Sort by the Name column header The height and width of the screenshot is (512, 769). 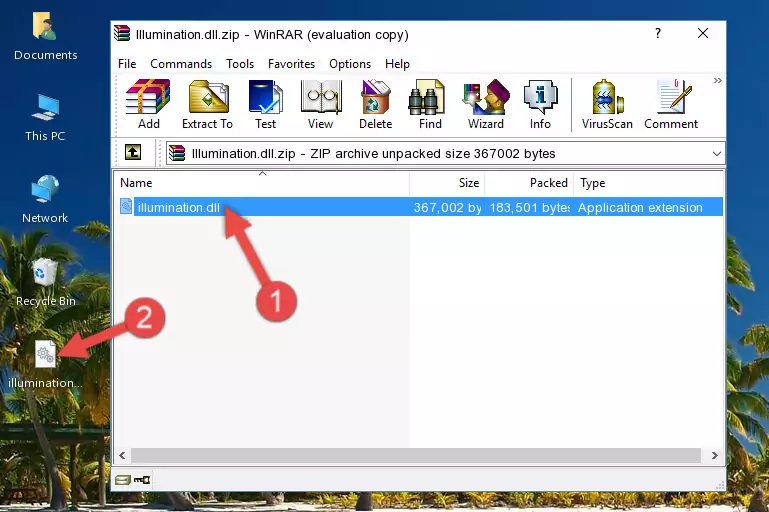[x=262, y=183]
